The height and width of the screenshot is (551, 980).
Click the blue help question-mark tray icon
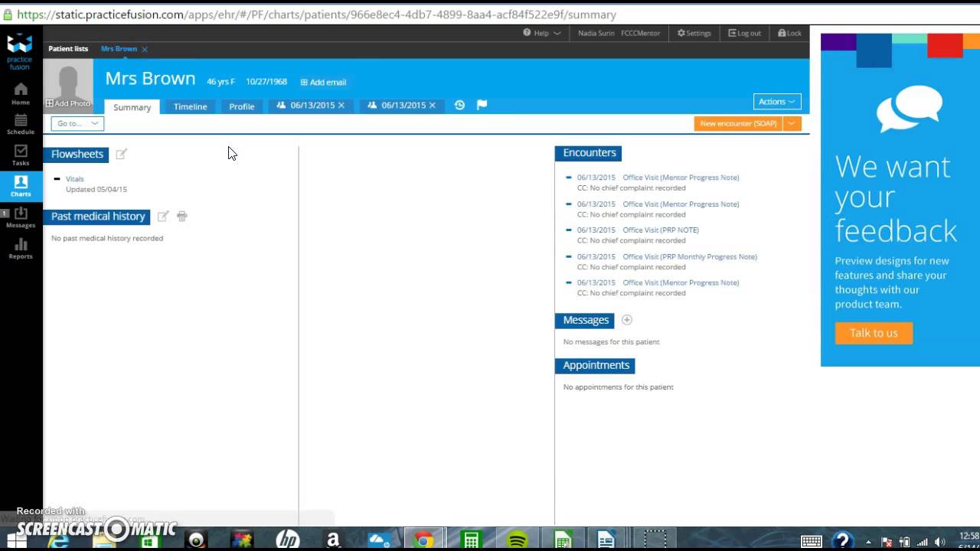(x=843, y=541)
